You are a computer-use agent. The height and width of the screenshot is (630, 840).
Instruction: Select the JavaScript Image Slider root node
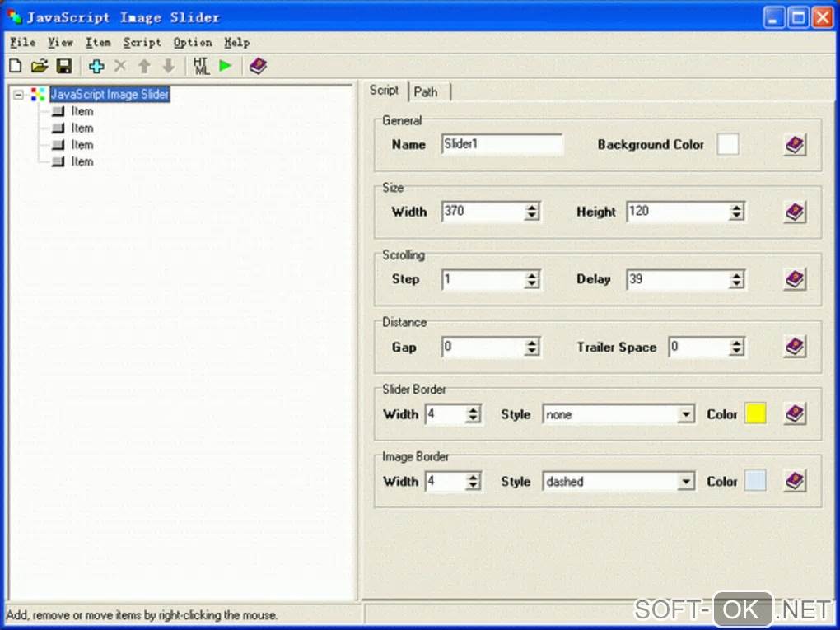click(x=110, y=94)
